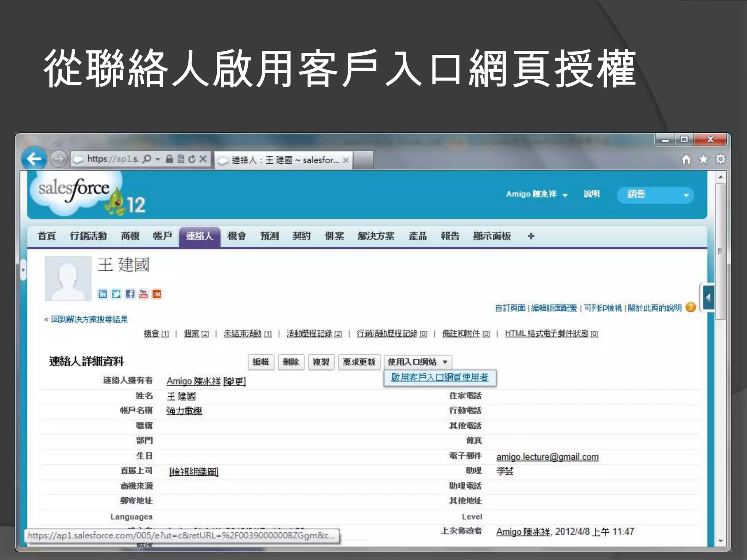
Task: Open the contact's LinkedIn icon
Action: [103, 294]
